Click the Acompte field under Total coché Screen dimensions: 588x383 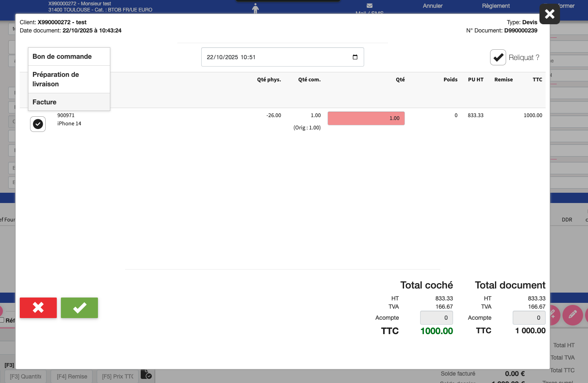[x=436, y=318]
